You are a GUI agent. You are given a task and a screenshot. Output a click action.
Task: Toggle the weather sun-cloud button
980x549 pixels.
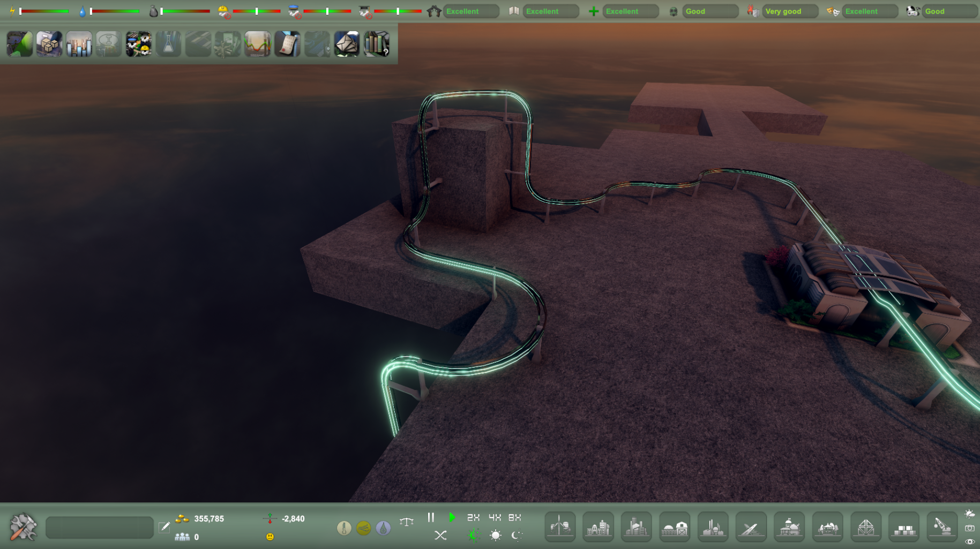[970, 514]
